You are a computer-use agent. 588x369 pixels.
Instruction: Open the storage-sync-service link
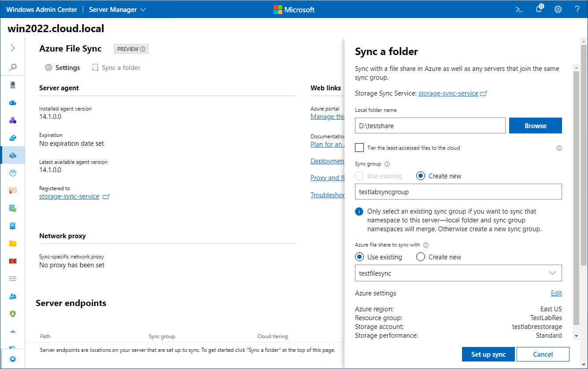(x=448, y=93)
